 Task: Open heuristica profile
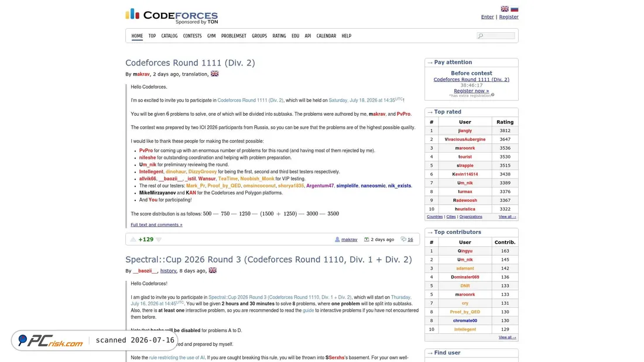click(465, 209)
